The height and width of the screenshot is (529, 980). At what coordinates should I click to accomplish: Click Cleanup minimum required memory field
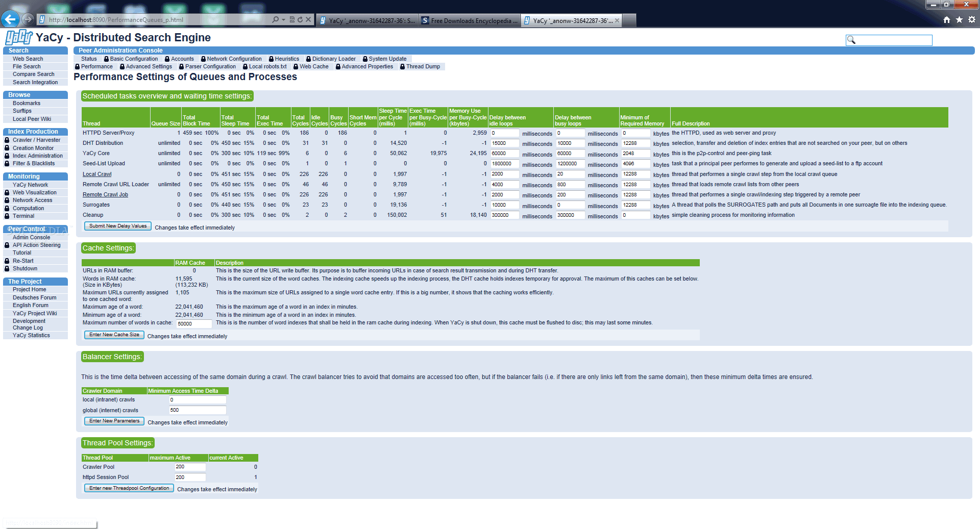tap(635, 216)
